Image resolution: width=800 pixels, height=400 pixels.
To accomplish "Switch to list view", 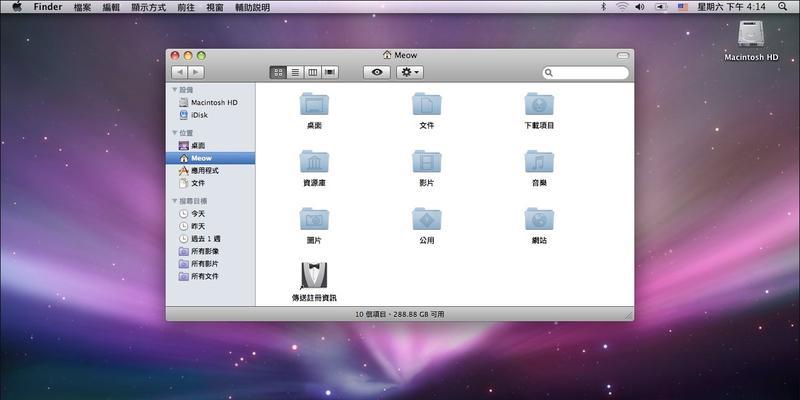I will coord(295,72).
